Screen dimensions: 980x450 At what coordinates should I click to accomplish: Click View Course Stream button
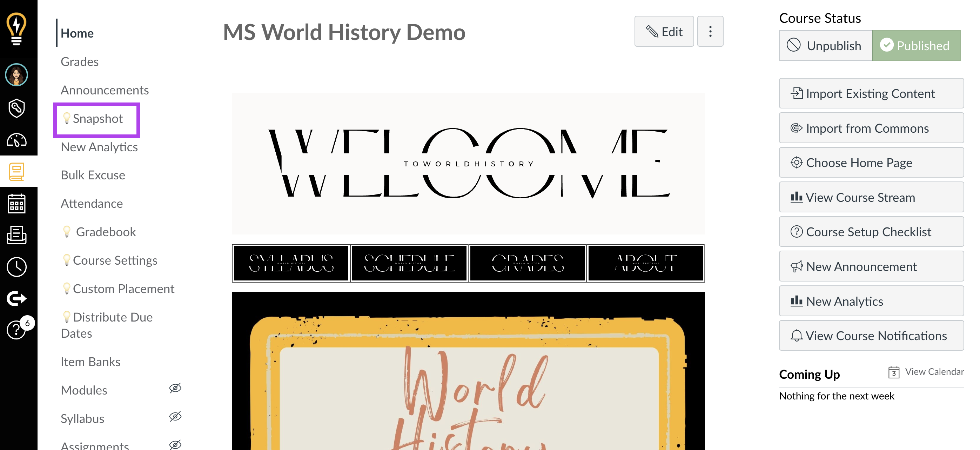click(x=871, y=197)
